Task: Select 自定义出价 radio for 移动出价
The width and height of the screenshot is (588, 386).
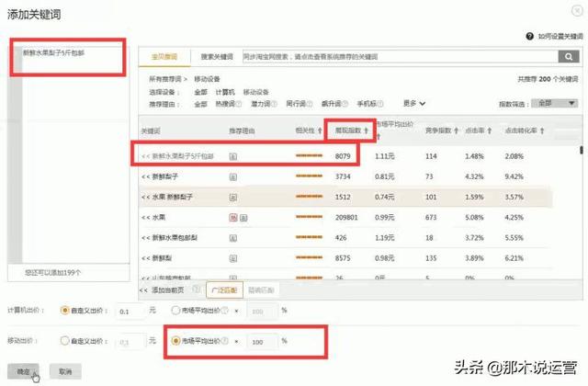Action: pos(64,341)
